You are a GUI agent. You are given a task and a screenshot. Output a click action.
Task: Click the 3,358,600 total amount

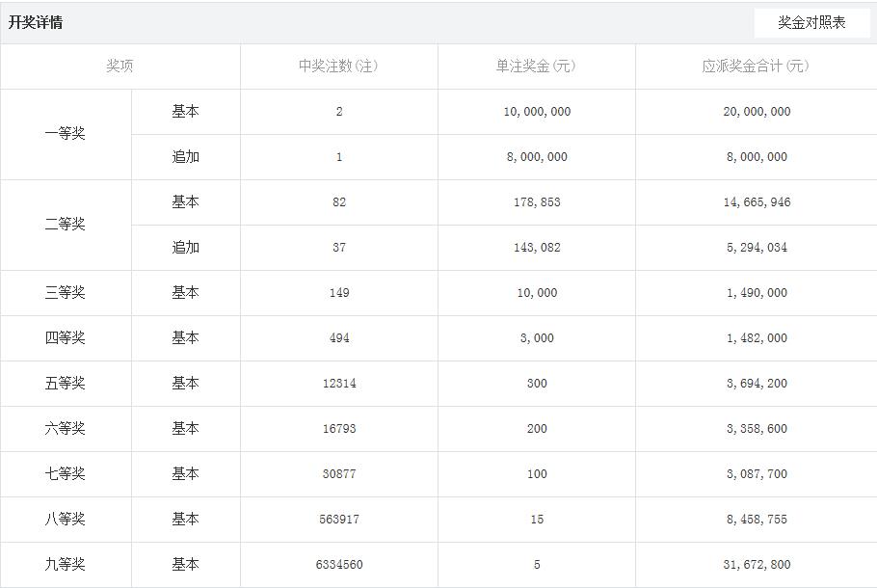point(757,429)
